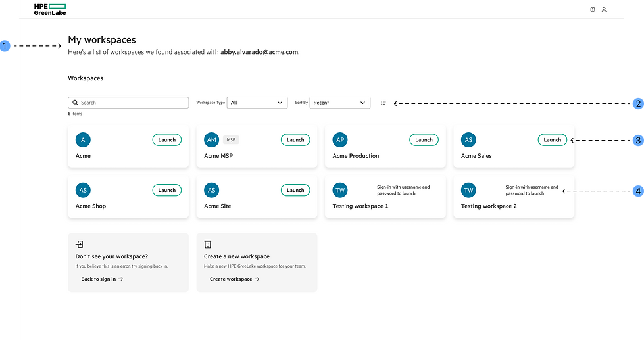Click Back to sign in link
The image size is (644, 340).
point(102,279)
